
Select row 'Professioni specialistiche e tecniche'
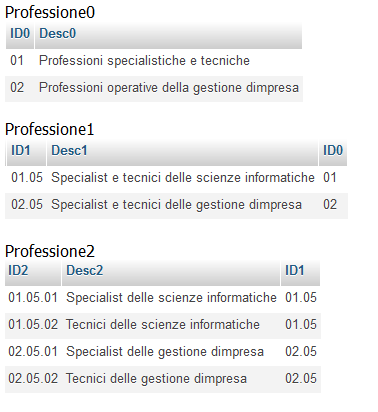(154, 61)
